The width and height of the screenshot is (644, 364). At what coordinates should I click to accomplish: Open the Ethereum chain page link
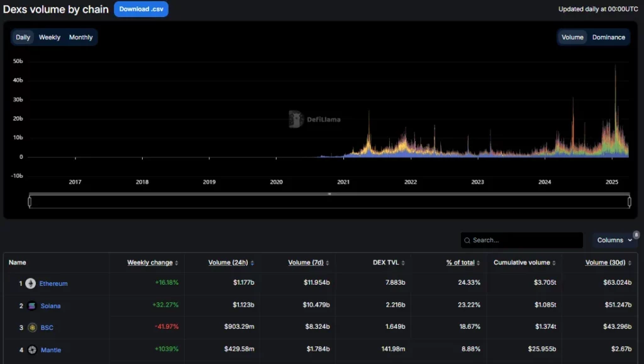(52, 283)
